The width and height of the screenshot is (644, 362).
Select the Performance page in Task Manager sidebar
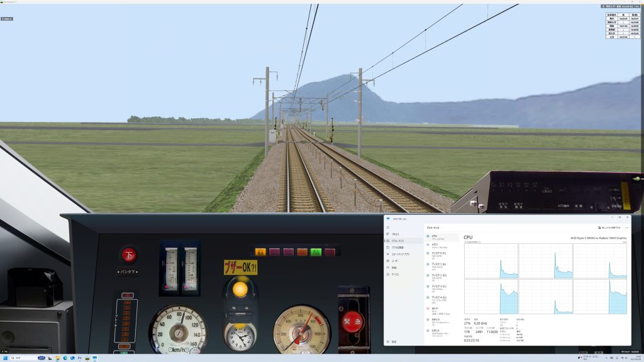395,241
